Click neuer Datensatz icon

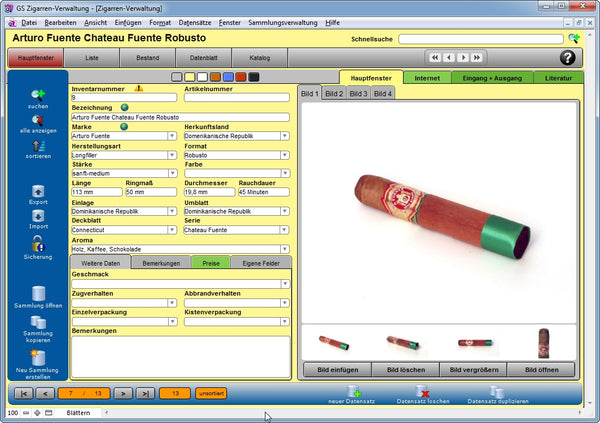click(x=354, y=392)
